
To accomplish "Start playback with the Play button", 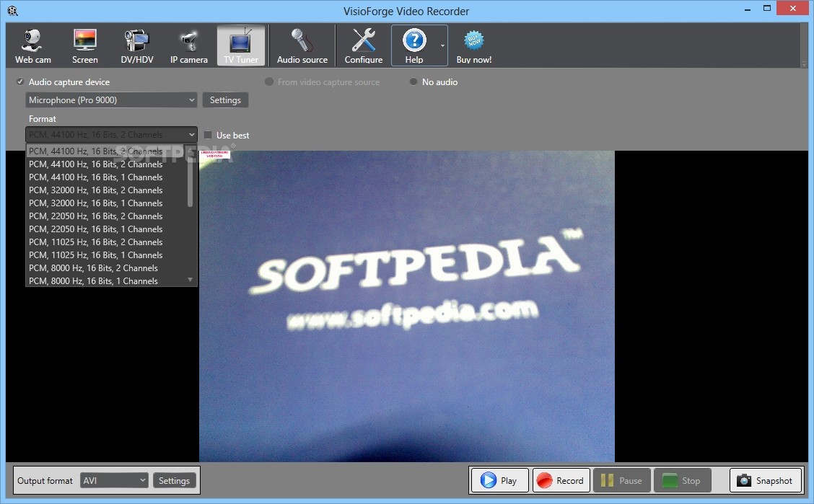I will point(500,481).
